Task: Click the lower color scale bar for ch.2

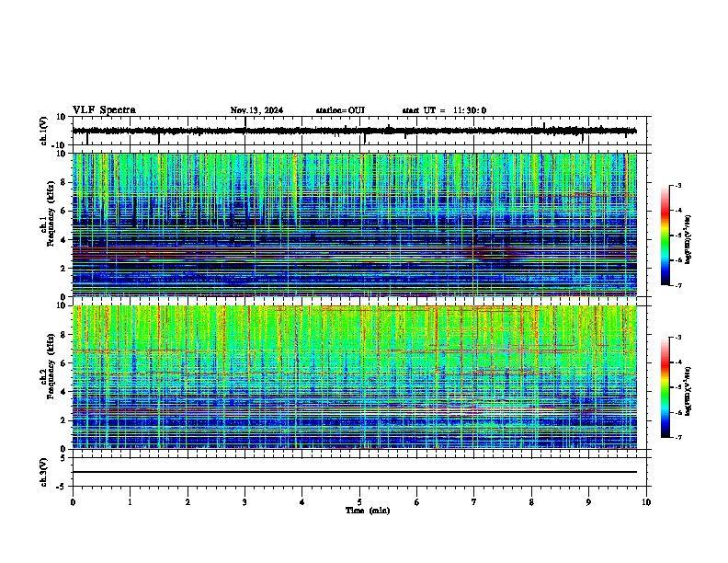Action: pos(665,387)
